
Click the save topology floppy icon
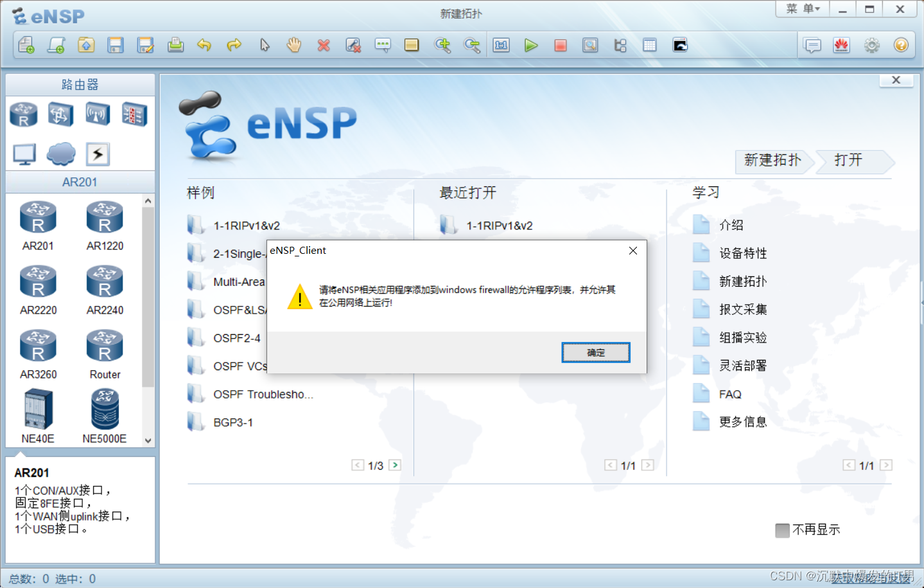click(x=116, y=45)
